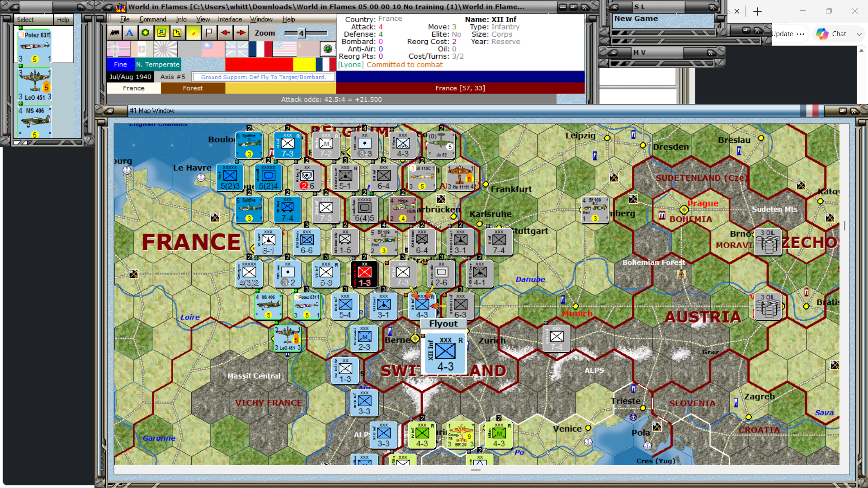The height and width of the screenshot is (488, 868).
Task: Open the File menu
Action: (x=125, y=19)
